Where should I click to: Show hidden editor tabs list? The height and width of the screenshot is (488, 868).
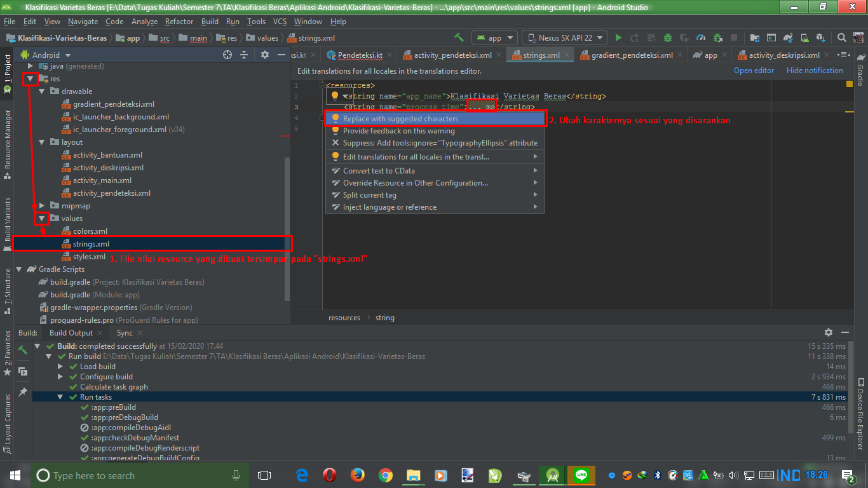pyautogui.click(x=843, y=55)
